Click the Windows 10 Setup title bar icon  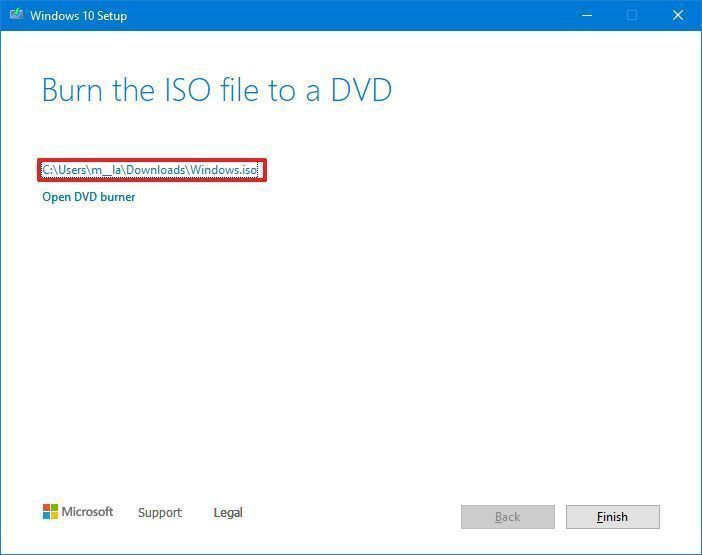pyautogui.click(x=17, y=15)
